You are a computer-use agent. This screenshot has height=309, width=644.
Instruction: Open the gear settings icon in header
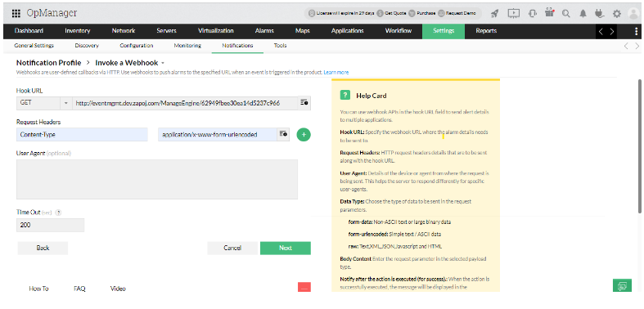point(617,14)
